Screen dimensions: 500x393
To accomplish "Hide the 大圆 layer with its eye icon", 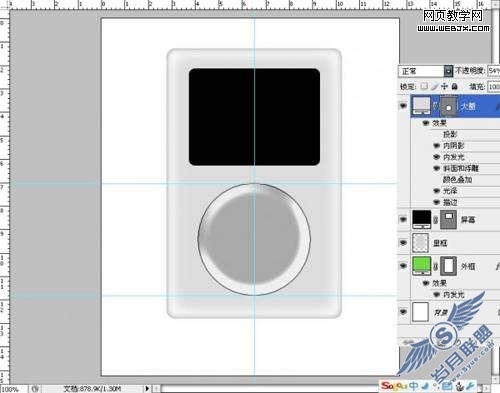I will (x=403, y=106).
